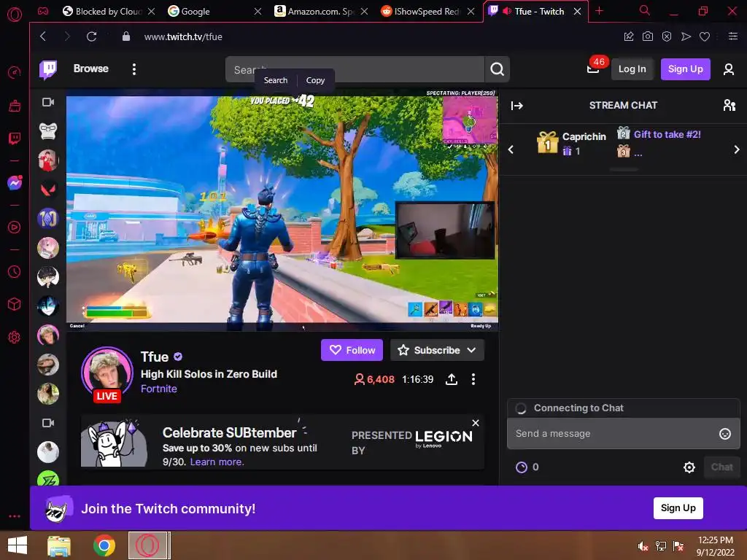Open Opera easy setup menu icon
The height and width of the screenshot is (560, 747).
click(733, 36)
